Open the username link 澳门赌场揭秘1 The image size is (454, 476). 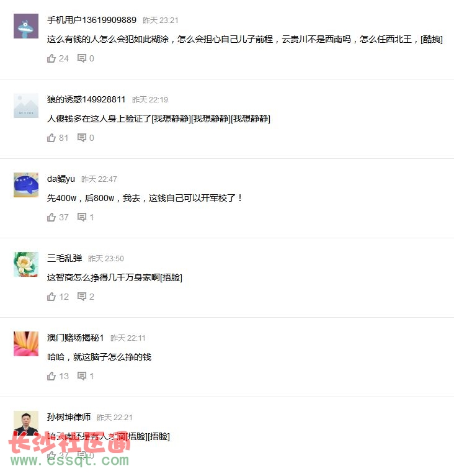pos(76,338)
